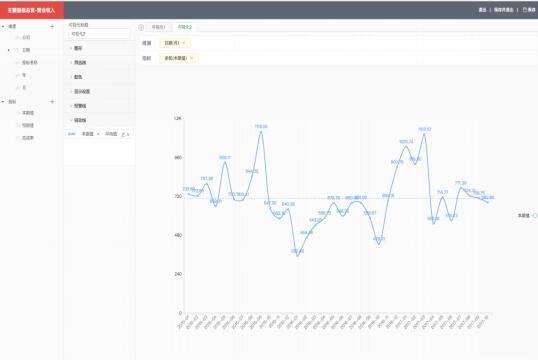Expand the 日期 dimension tree node

pos(9,50)
